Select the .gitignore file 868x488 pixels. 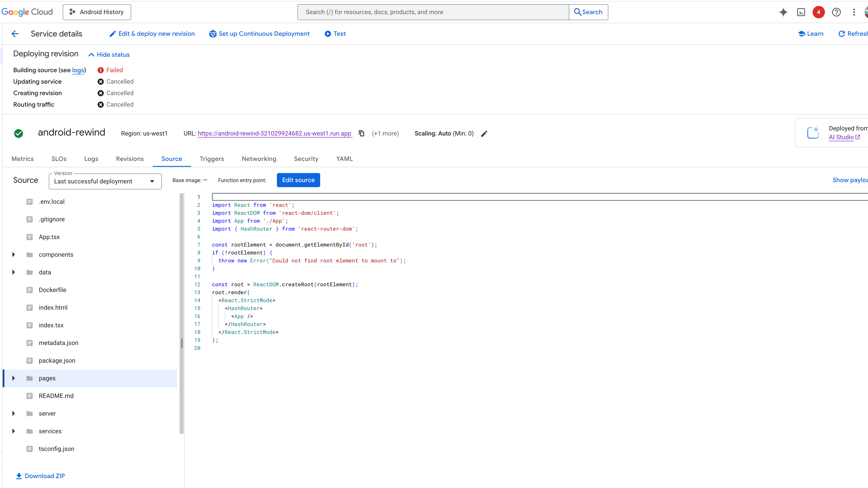tap(51, 219)
